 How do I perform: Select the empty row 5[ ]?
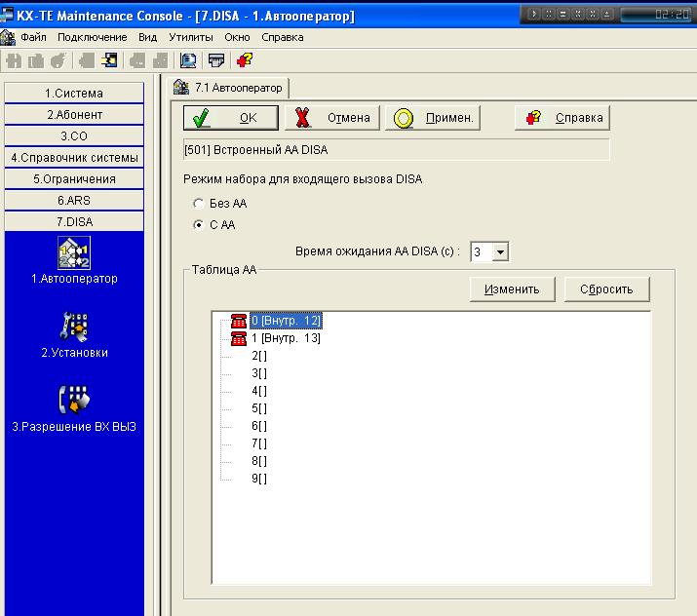(x=259, y=408)
